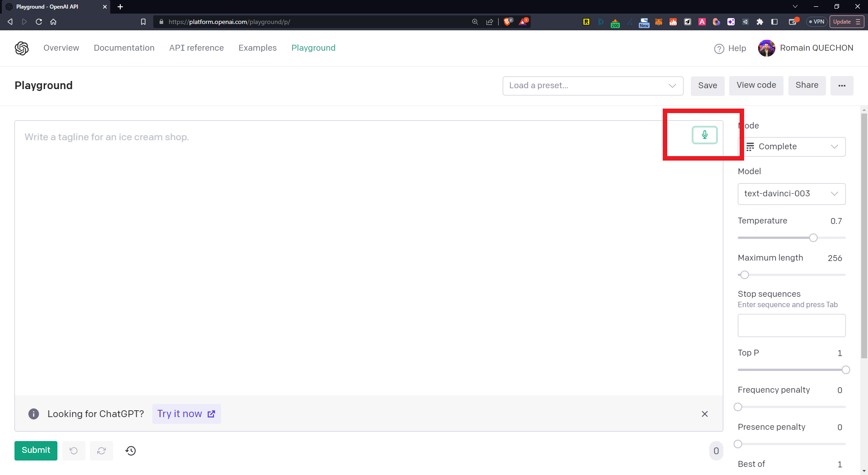Click the microphone voice input icon
868x475 pixels.
pos(704,135)
